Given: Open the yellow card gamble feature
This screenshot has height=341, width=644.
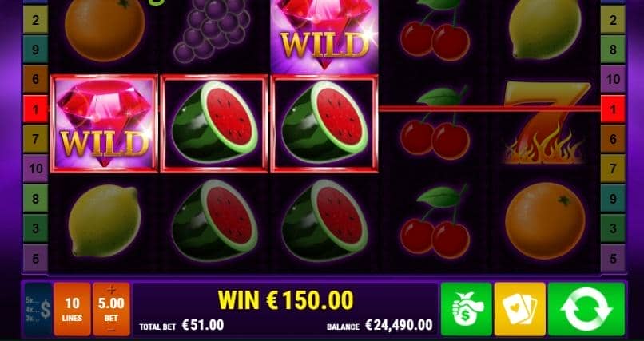Looking at the screenshot, I should click(x=520, y=309).
